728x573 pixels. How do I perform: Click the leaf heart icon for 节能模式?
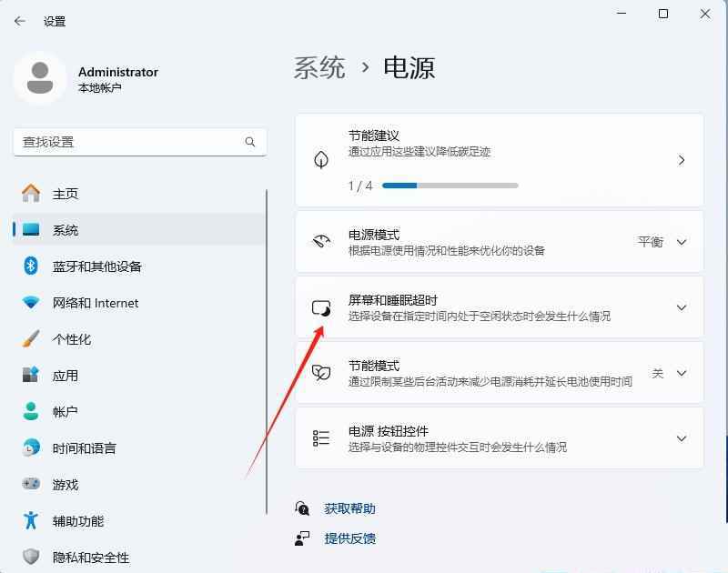pyautogui.click(x=321, y=373)
